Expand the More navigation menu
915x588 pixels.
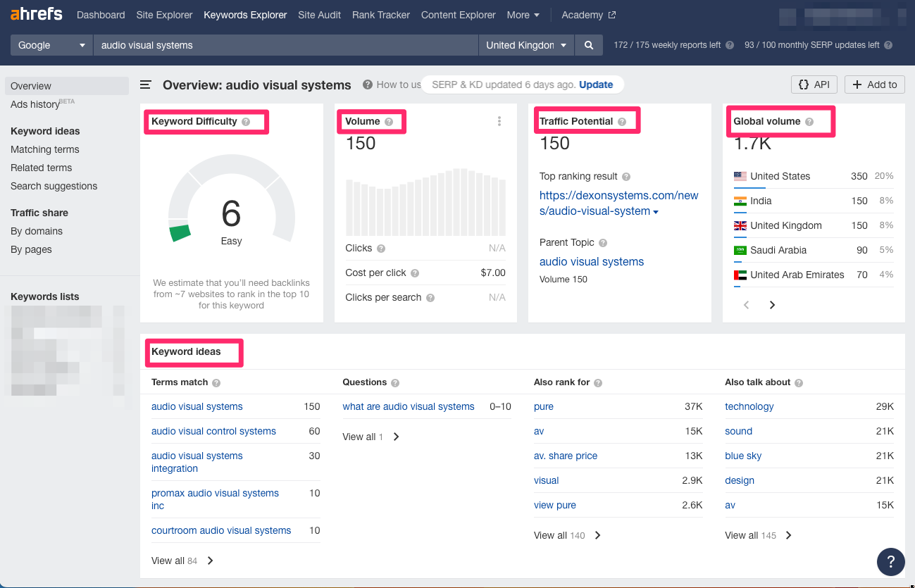tap(523, 15)
